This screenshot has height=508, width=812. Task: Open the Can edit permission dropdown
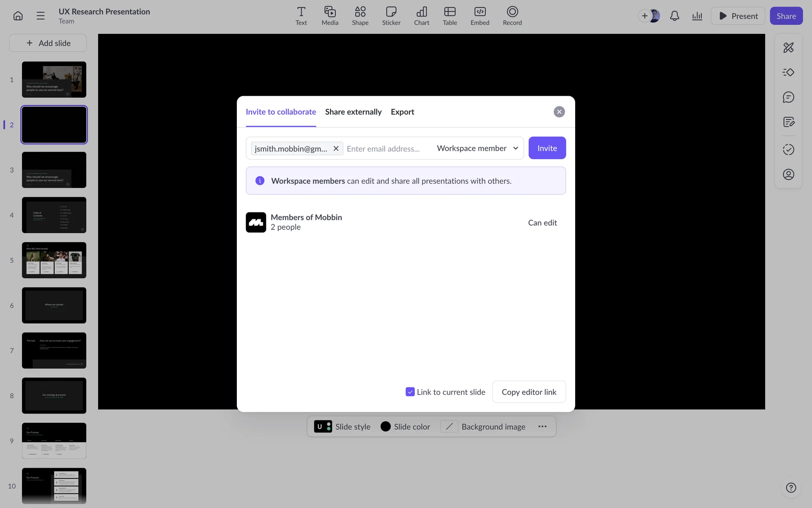coord(542,223)
